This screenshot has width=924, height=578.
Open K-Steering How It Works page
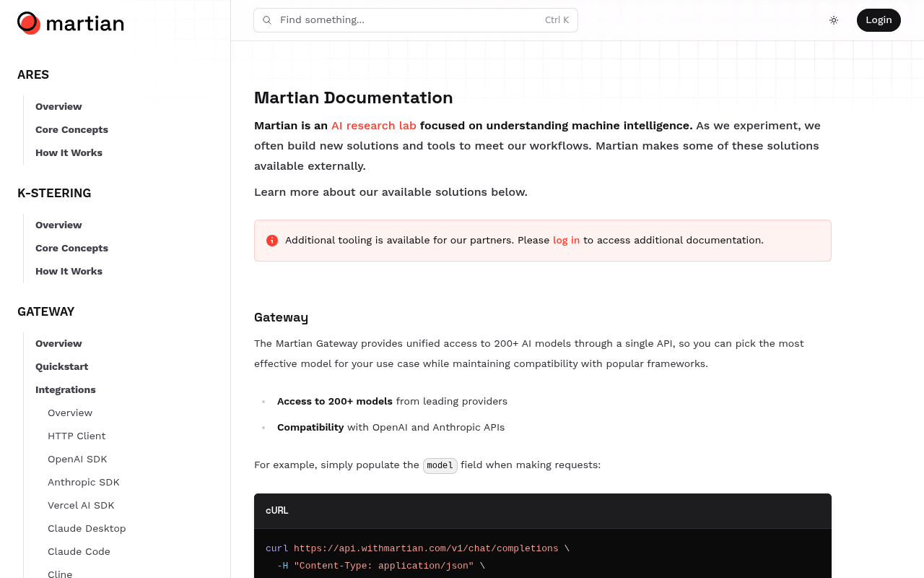69,272
